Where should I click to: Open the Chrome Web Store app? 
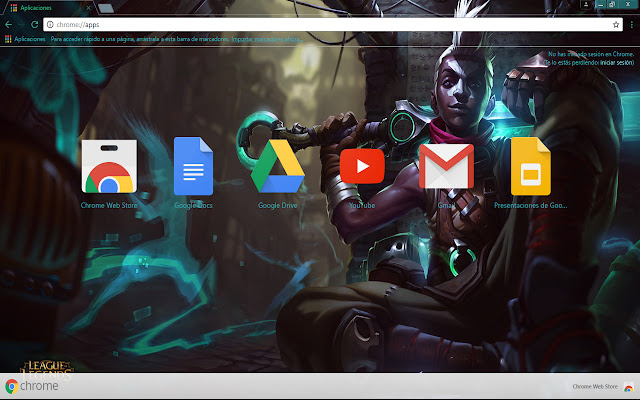pos(109,167)
